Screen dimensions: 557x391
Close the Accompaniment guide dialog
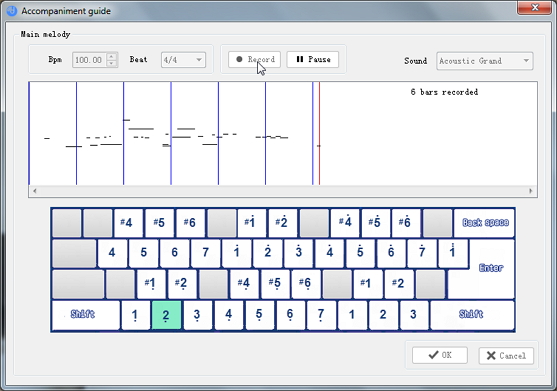(x=535, y=7)
